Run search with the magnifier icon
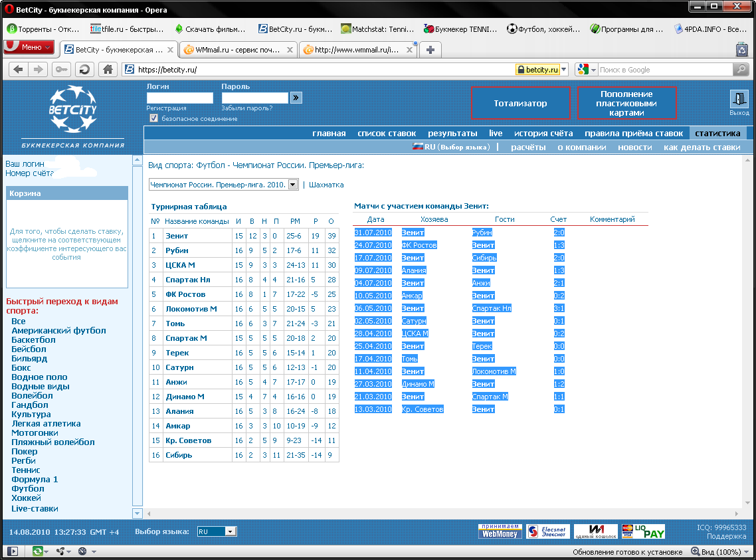Image resolution: width=756 pixels, height=560 pixels. 741,69
